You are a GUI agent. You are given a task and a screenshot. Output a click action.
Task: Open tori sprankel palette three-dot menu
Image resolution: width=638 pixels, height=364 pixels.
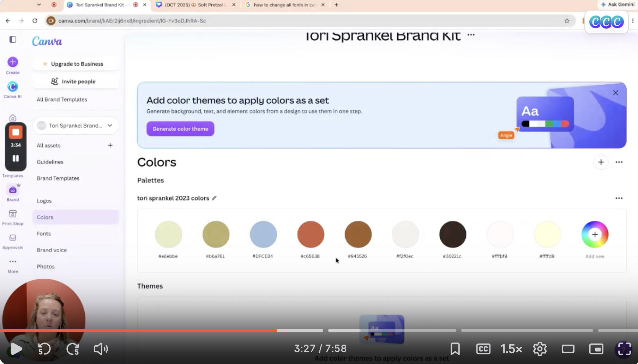[619, 198]
